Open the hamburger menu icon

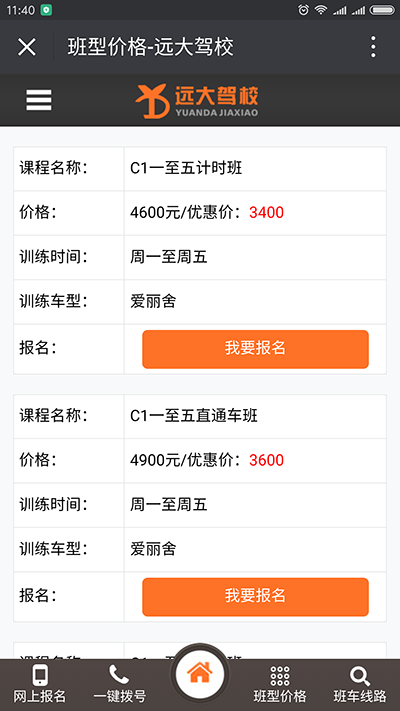click(x=39, y=100)
